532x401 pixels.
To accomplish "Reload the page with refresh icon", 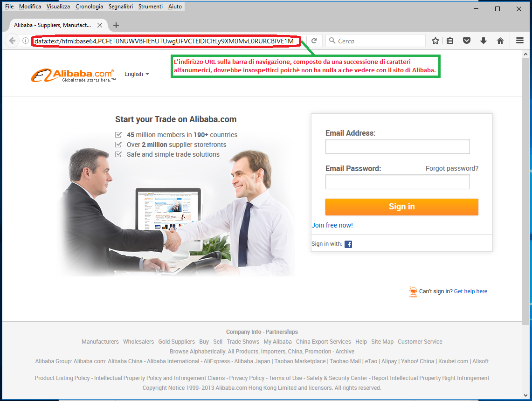I will (x=314, y=41).
